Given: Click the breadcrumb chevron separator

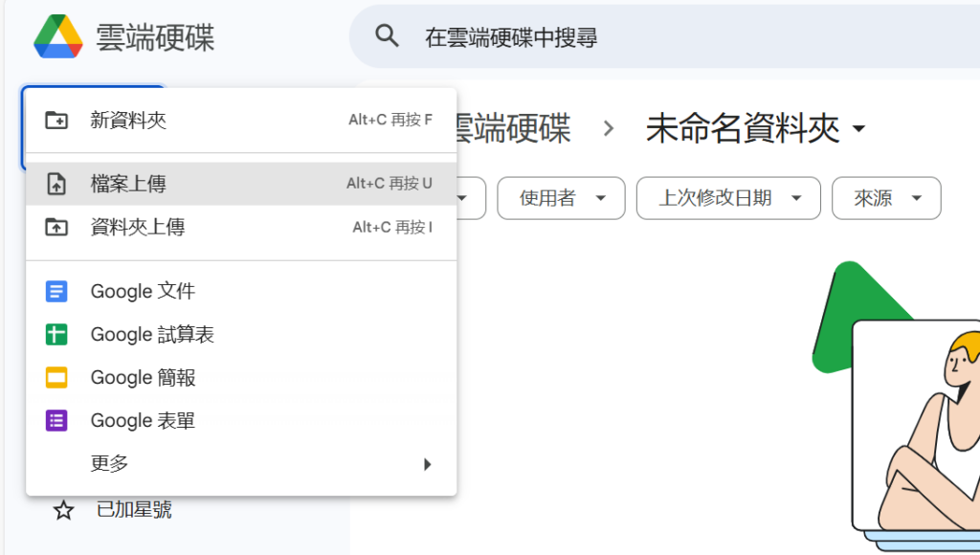Looking at the screenshot, I should tap(608, 129).
